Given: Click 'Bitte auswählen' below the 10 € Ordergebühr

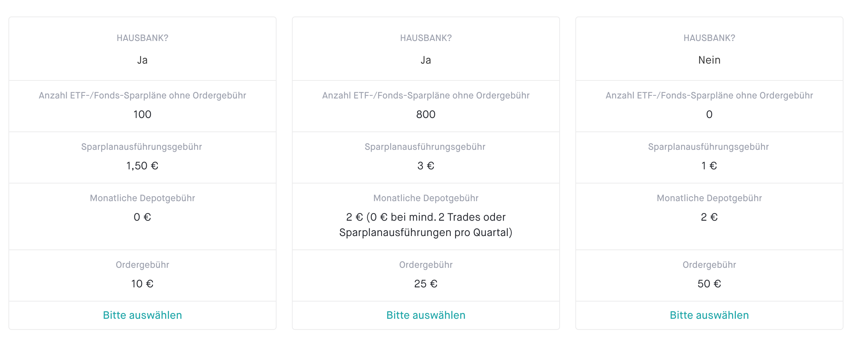Looking at the screenshot, I should (x=142, y=315).
